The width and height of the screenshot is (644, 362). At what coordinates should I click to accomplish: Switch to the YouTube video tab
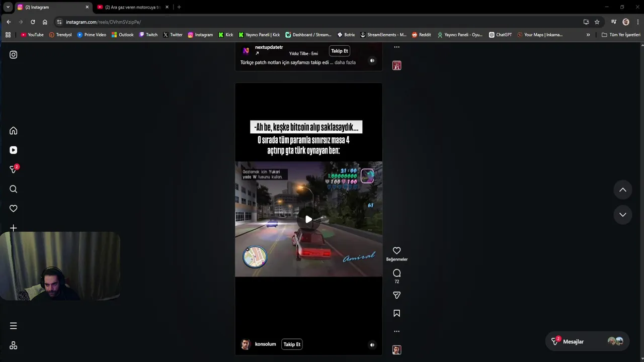133,7
